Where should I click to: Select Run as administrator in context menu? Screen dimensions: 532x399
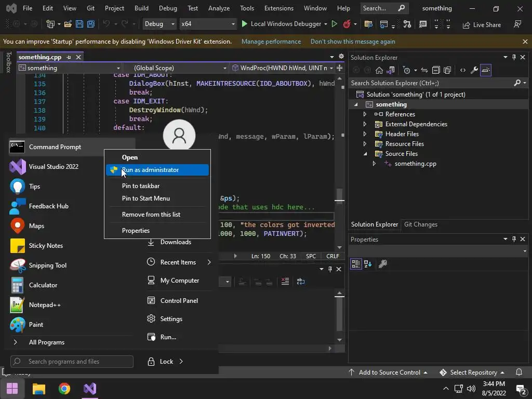coord(157,170)
